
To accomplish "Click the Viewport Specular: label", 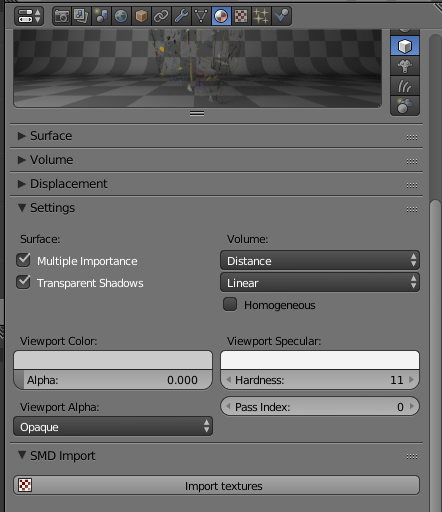I will tap(274, 341).
